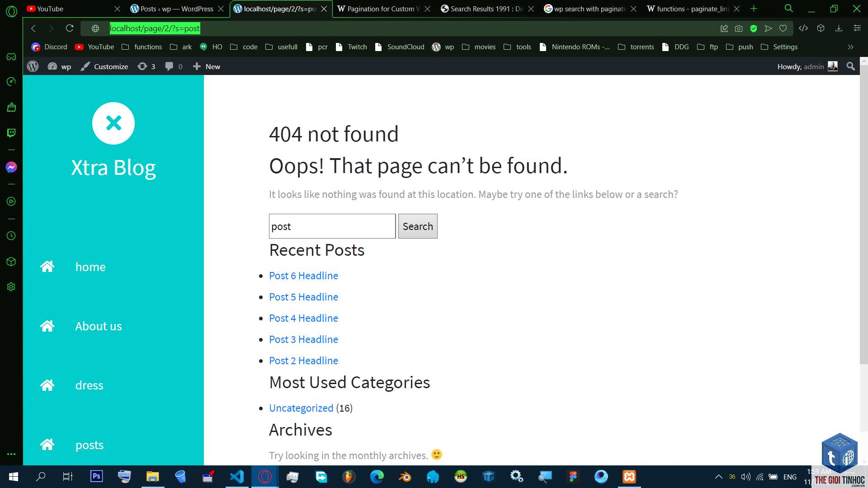Click the Opera GX menu logo
The width and height of the screenshot is (868, 488).
click(11, 11)
